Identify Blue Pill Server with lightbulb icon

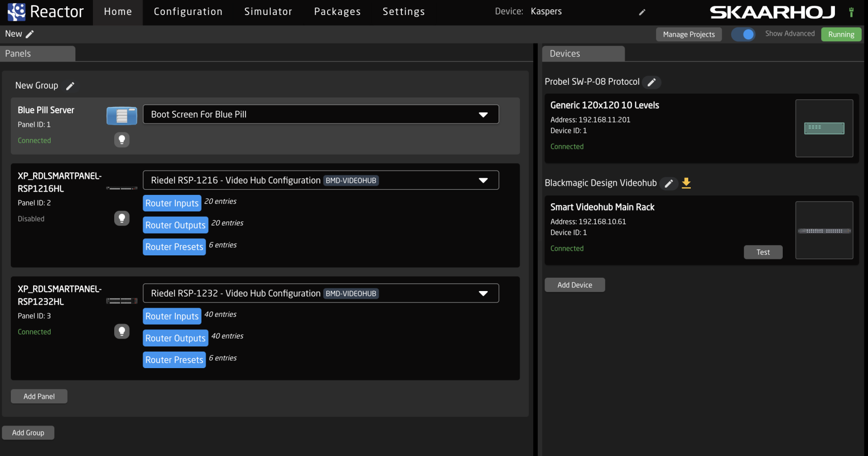[x=122, y=140]
